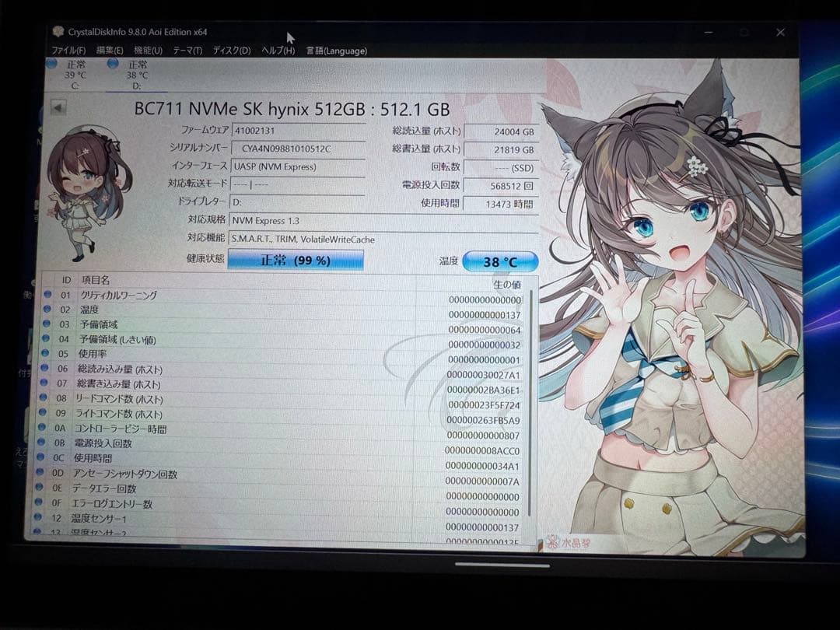
Task: Click the status dot for アンセーフシャットダウン回数 row
Action: [39, 472]
